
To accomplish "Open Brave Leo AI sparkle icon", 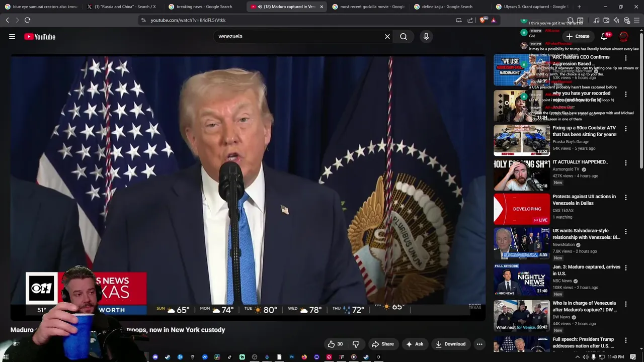I will pyautogui.click(x=616, y=20).
